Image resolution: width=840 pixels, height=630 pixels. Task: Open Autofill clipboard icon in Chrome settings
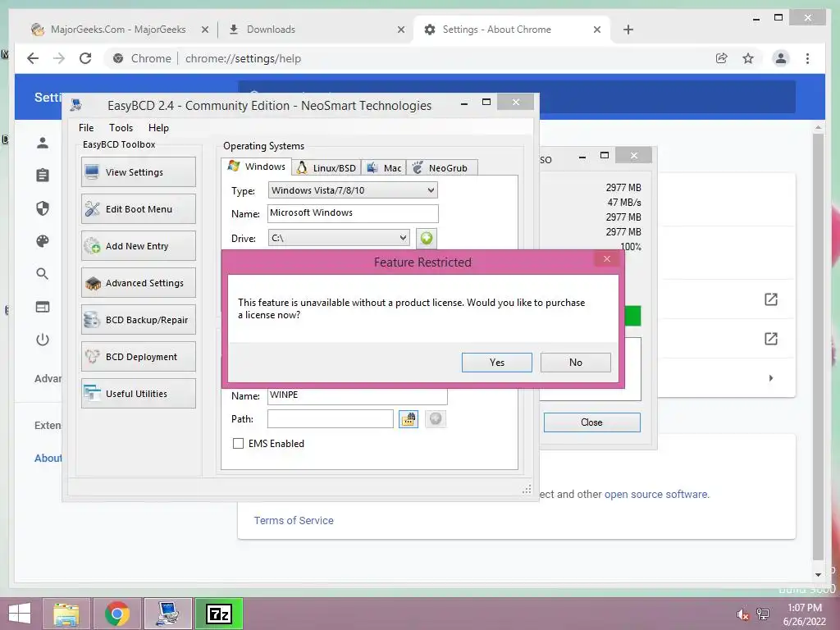point(43,176)
